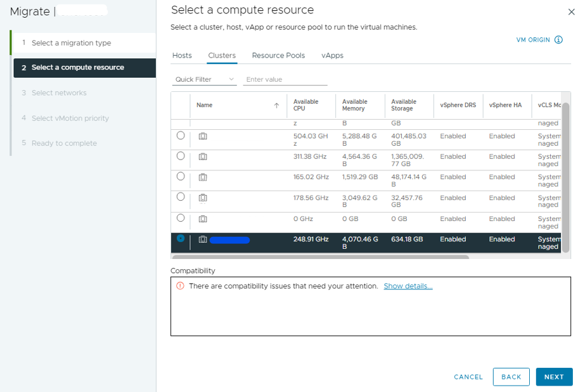Select the cluster with 0 GHz CPU
The width and height of the screenshot is (578, 392).
click(x=181, y=218)
